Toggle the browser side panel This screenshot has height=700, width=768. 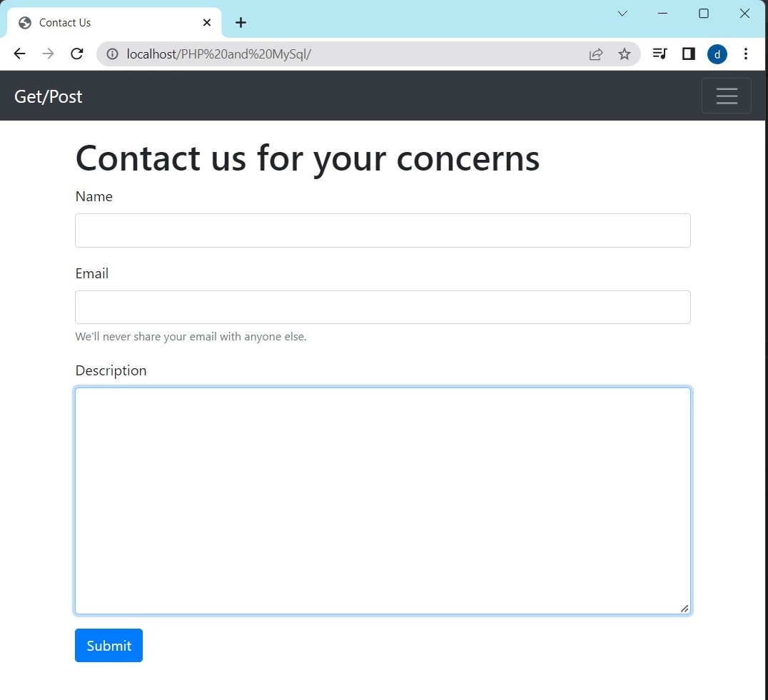(689, 54)
